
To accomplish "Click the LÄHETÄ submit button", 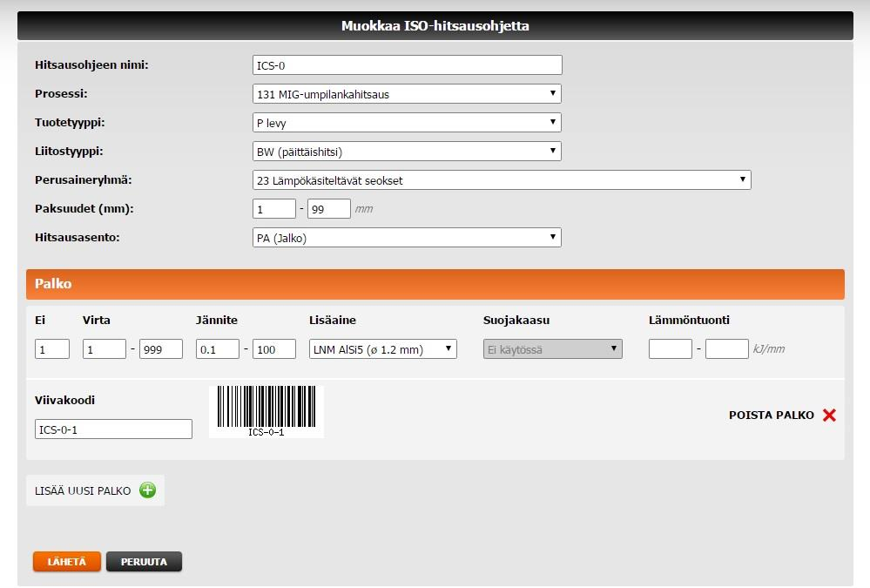I will 67,561.
